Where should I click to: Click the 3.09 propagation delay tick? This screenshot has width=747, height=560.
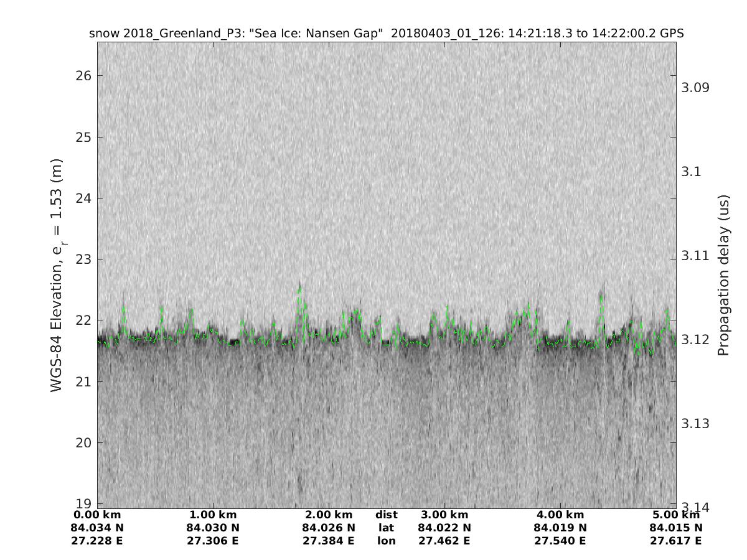[695, 87]
